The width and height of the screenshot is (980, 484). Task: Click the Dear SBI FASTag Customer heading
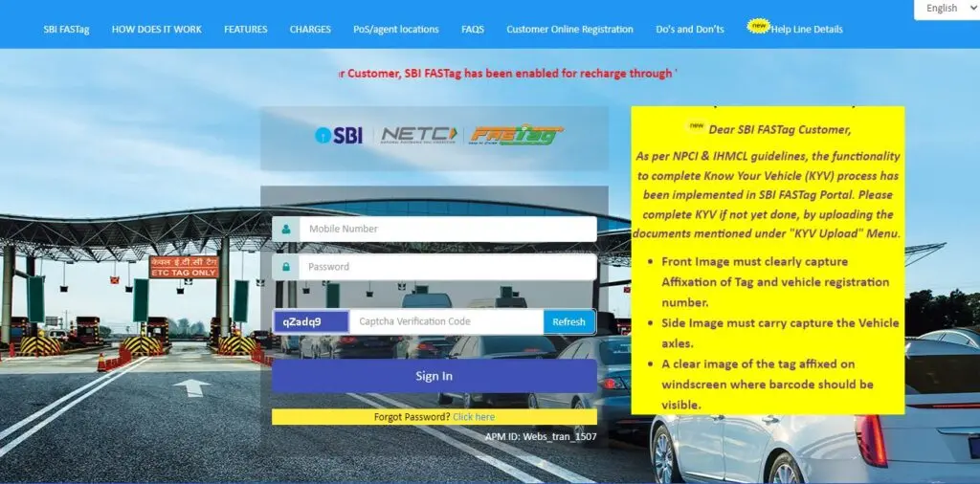point(779,130)
